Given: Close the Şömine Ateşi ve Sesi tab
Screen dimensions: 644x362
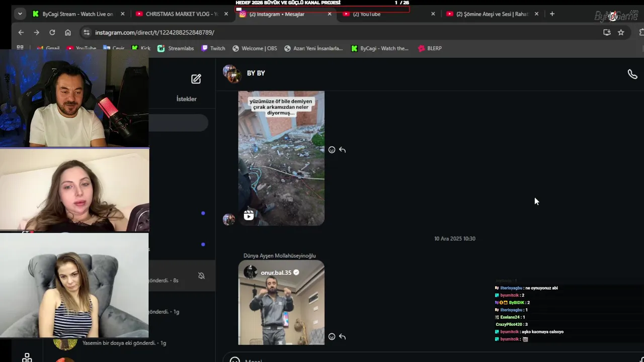Looking at the screenshot, I should click(x=536, y=14).
